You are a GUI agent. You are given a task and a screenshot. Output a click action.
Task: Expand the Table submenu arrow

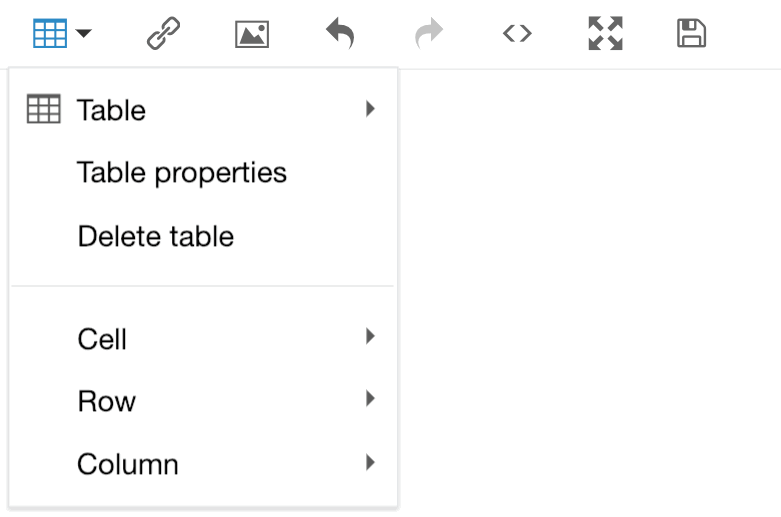370,109
